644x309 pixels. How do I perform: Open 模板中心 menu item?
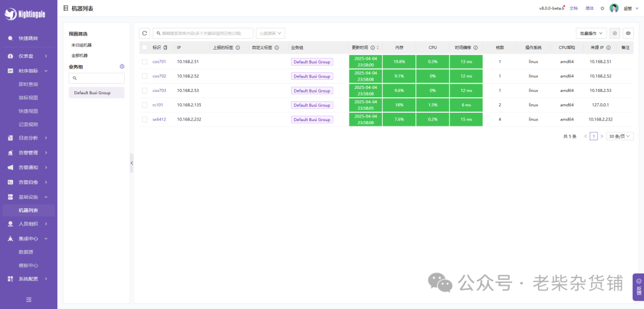click(x=29, y=265)
